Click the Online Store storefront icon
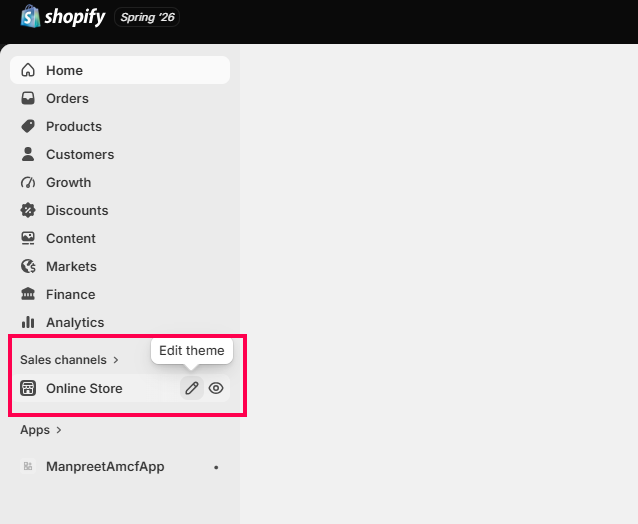 tap(28, 388)
